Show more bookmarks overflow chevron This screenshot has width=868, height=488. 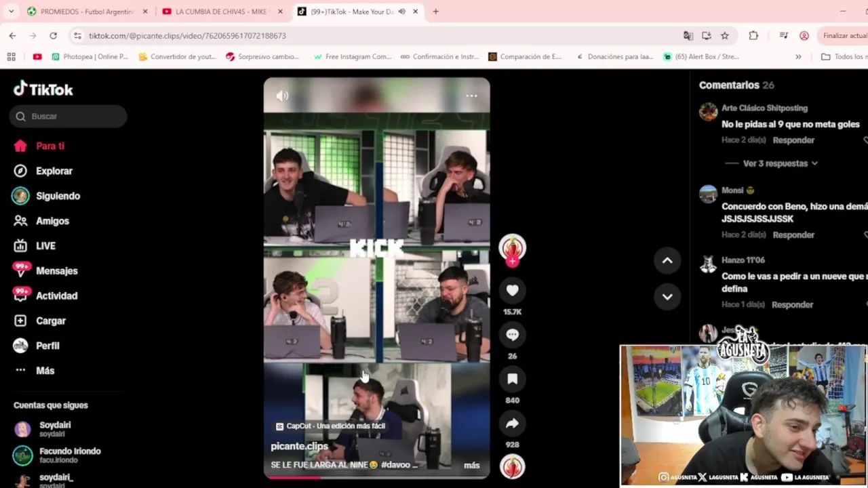pyautogui.click(x=798, y=56)
